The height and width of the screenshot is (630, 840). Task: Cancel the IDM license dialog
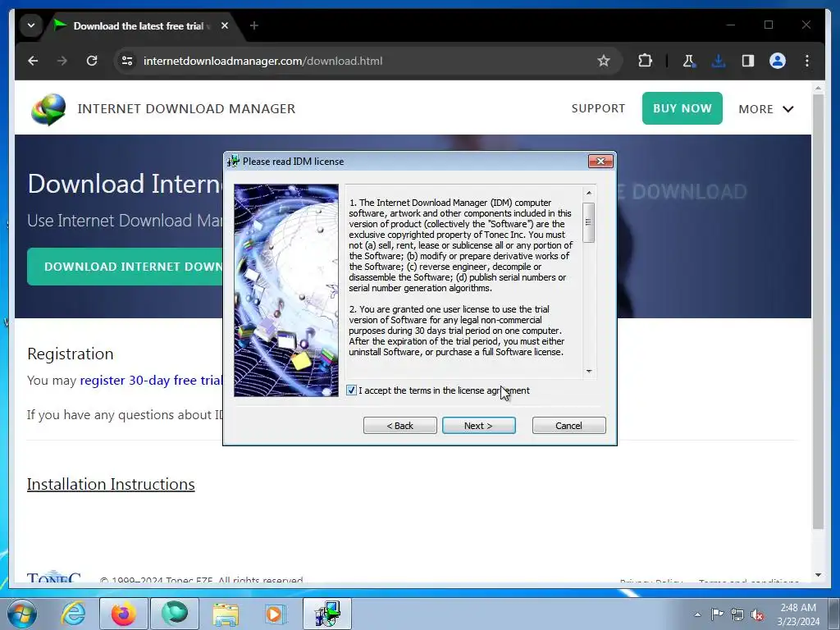[568, 426]
